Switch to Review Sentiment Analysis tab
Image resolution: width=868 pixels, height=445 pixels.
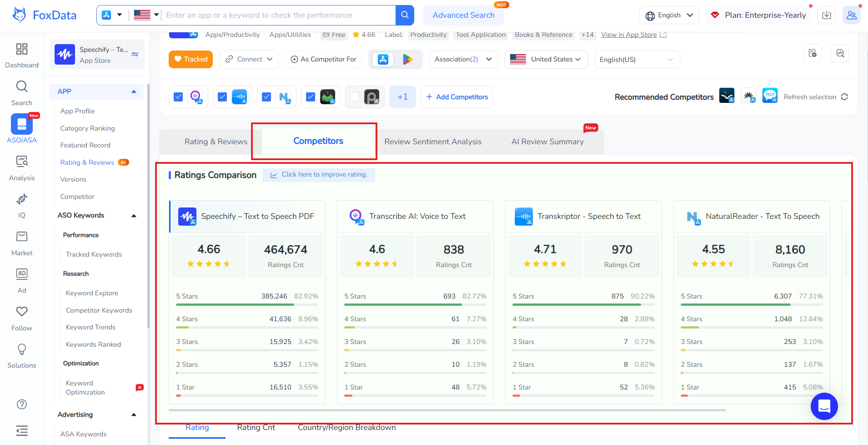[x=432, y=142]
